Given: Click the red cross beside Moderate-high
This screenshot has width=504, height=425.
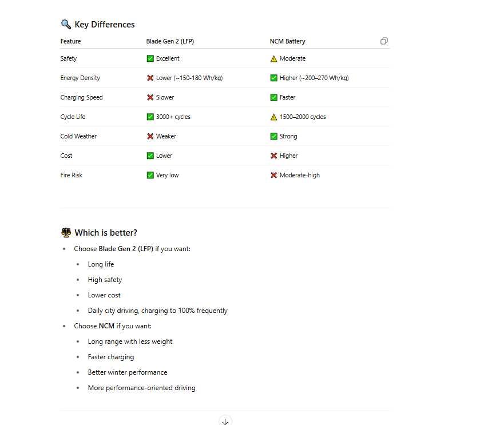Looking at the screenshot, I should point(274,175).
